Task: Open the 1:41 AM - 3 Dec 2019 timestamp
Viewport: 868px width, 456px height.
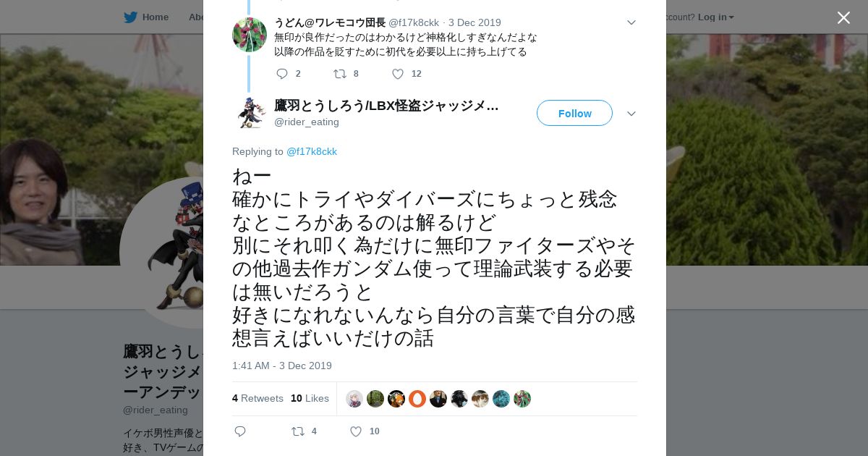Action: [282, 366]
